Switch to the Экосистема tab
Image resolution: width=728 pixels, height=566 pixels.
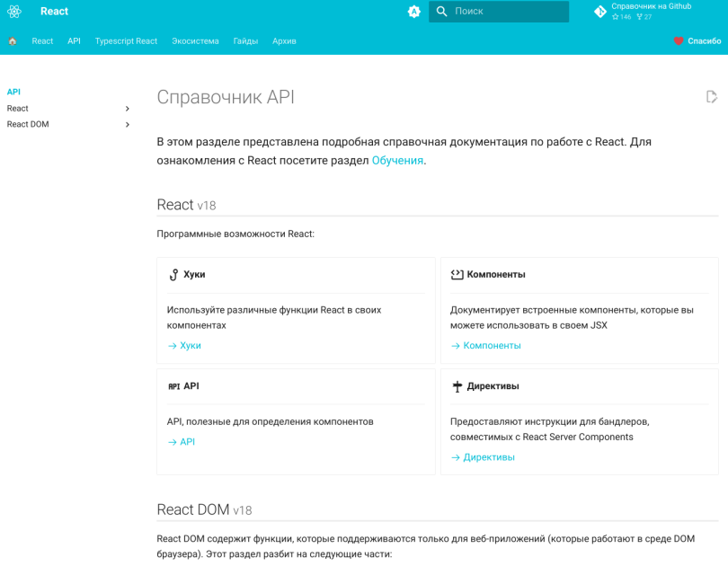coord(195,41)
